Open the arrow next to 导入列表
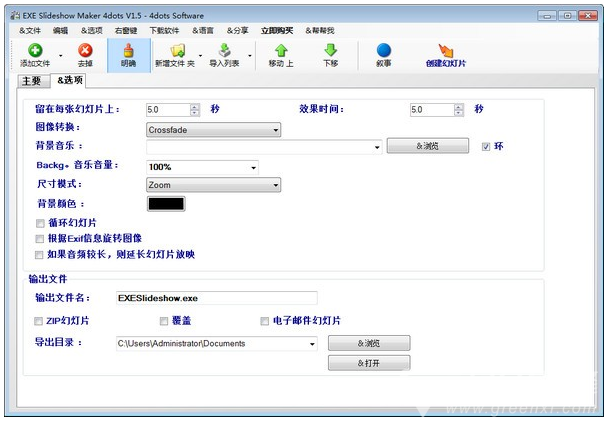This screenshot has width=607, height=422. tap(250, 56)
